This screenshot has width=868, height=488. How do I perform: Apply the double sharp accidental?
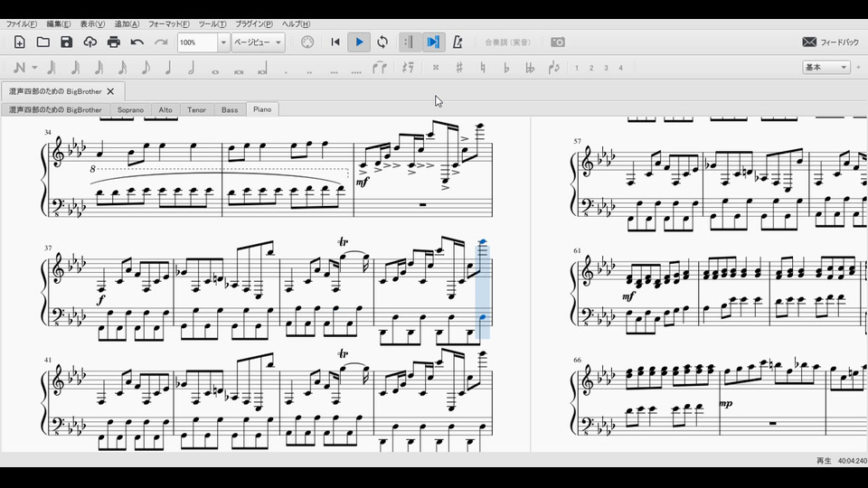tap(436, 68)
